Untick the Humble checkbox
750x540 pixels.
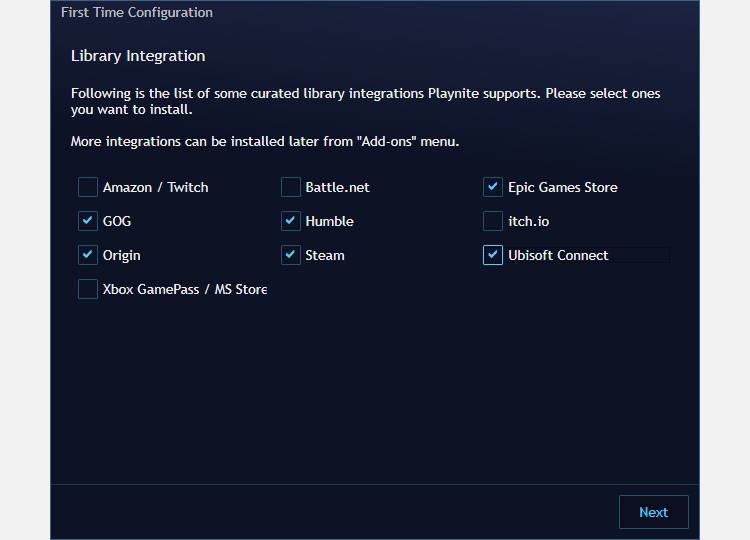click(291, 221)
